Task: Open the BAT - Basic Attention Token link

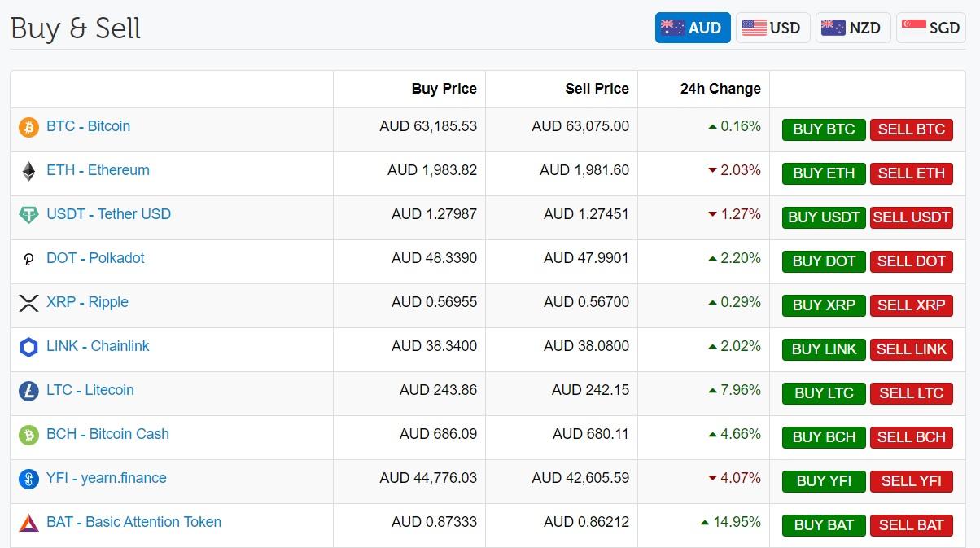Action: click(133, 522)
